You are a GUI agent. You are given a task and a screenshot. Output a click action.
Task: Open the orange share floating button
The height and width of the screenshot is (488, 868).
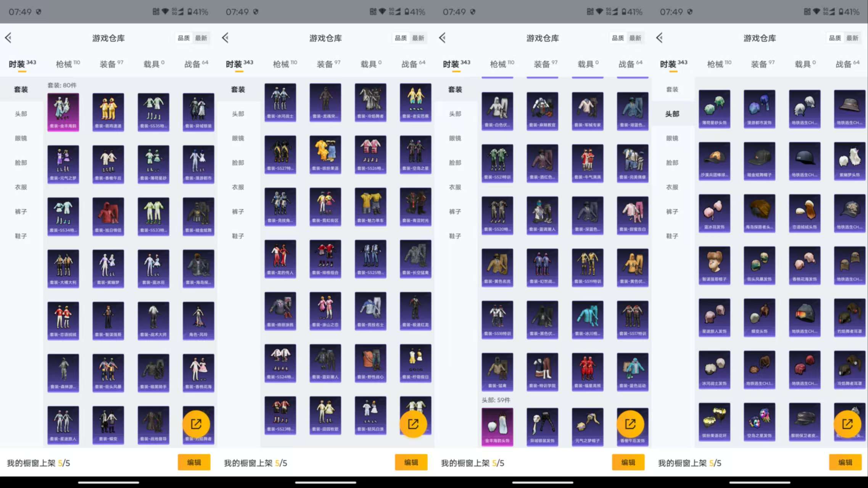197,424
